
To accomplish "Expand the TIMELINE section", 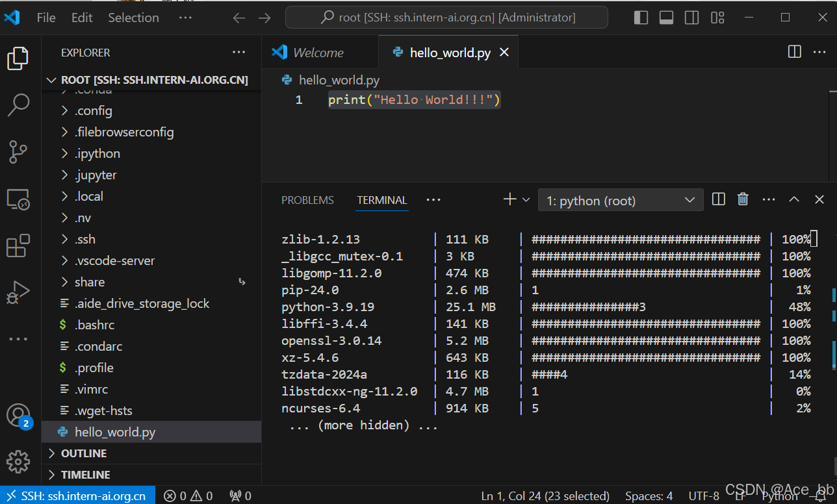I will pos(151,475).
